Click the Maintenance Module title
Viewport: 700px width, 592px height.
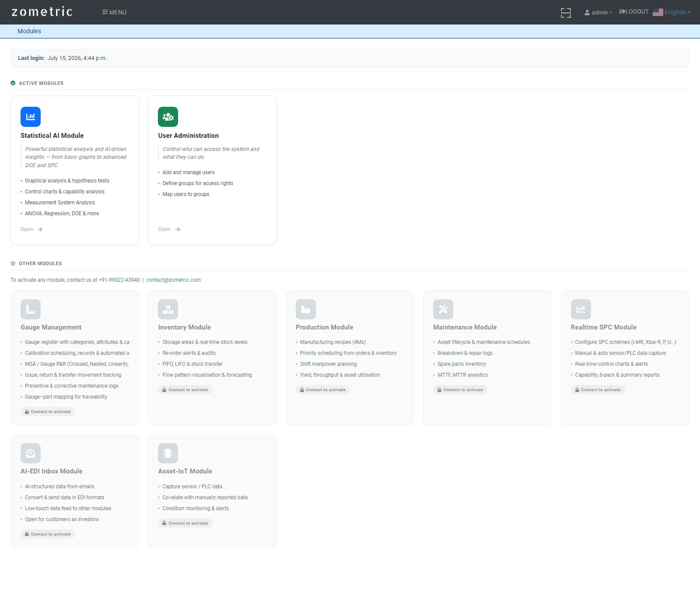pos(465,327)
